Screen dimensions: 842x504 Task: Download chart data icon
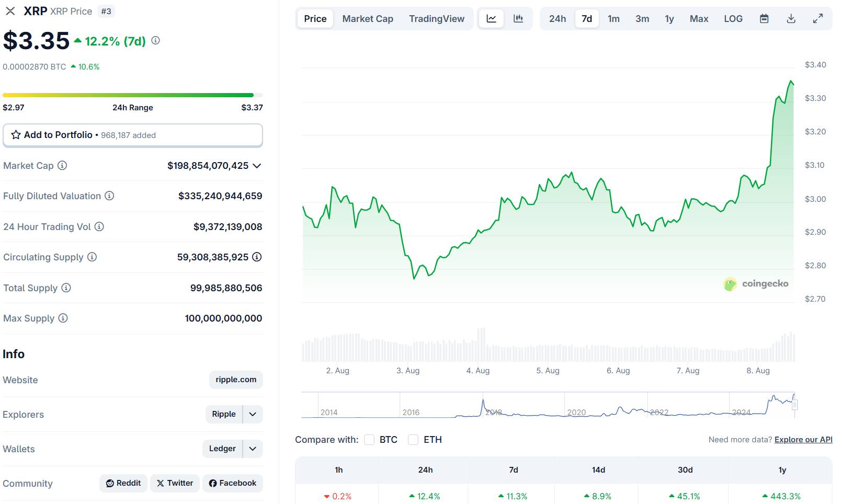click(791, 19)
